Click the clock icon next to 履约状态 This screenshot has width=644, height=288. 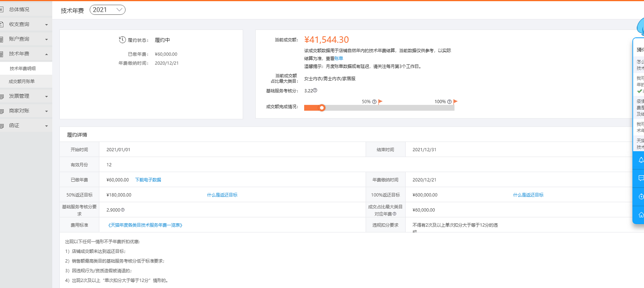(122, 40)
